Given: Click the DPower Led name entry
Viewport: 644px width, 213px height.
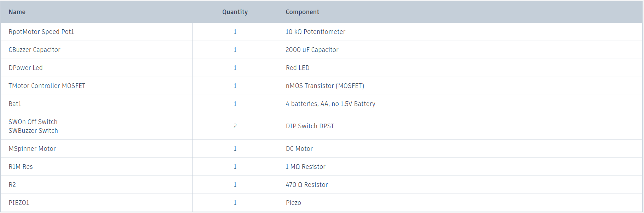Looking at the screenshot, I should pos(25,68).
